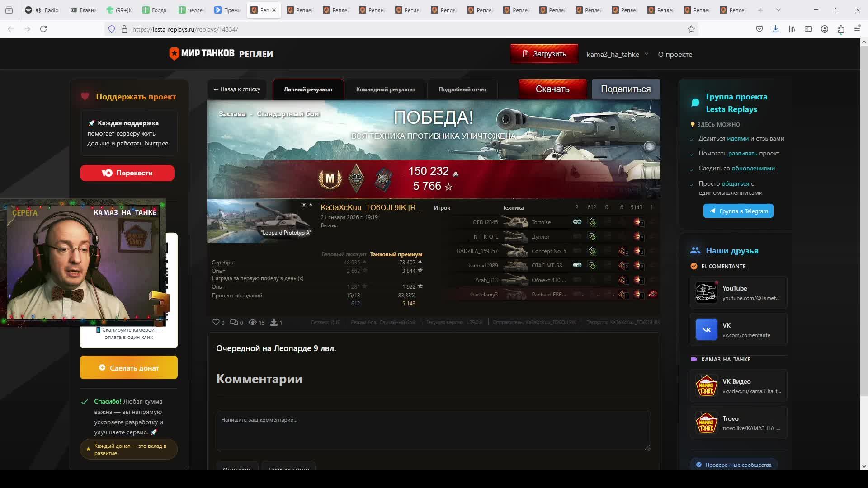Click the VK social network icon
The image size is (868, 488).
coord(706,329)
